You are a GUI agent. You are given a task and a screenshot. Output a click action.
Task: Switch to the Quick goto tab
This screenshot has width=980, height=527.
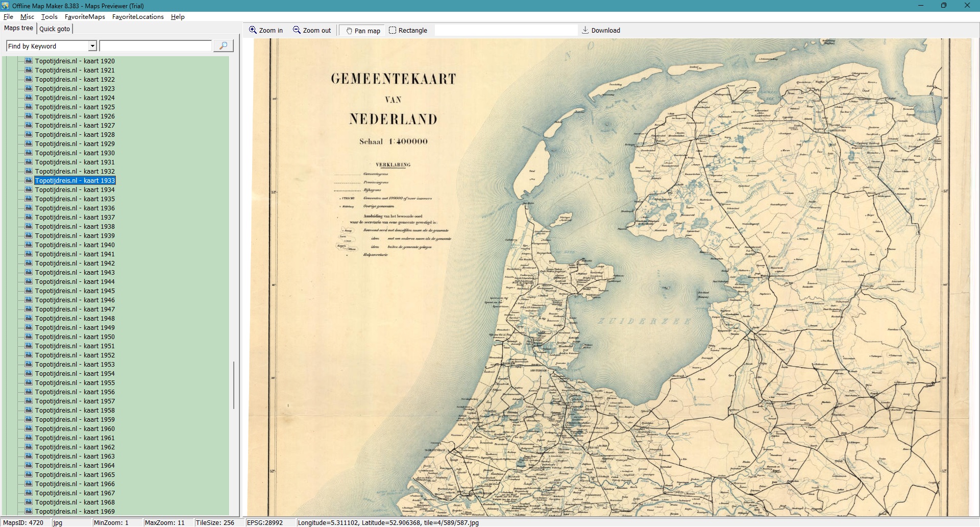(55, 29)
